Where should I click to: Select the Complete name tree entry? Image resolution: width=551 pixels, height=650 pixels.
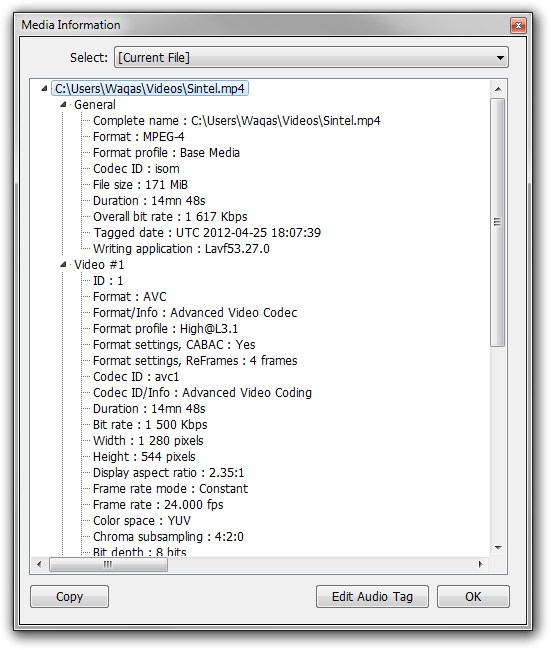236,121
